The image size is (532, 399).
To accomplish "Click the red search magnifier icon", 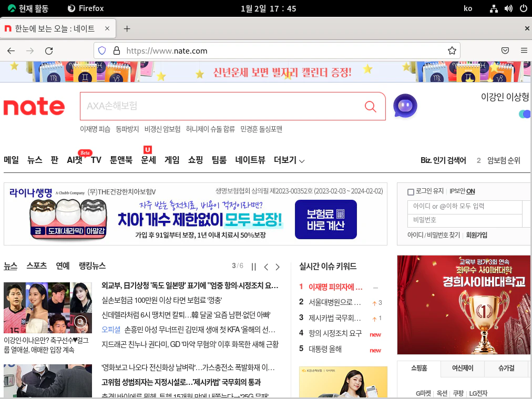I will pyautogui.click(x=370, y=106).
